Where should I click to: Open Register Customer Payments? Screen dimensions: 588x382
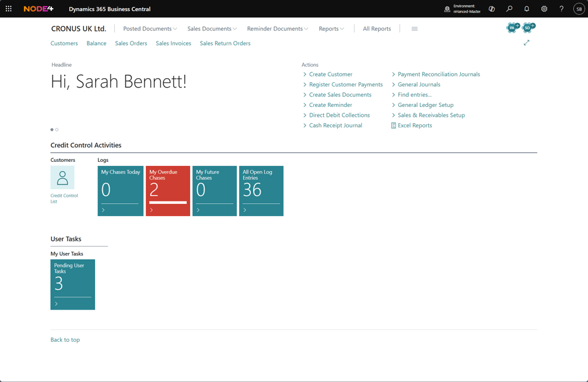click(x=346, y=85)
